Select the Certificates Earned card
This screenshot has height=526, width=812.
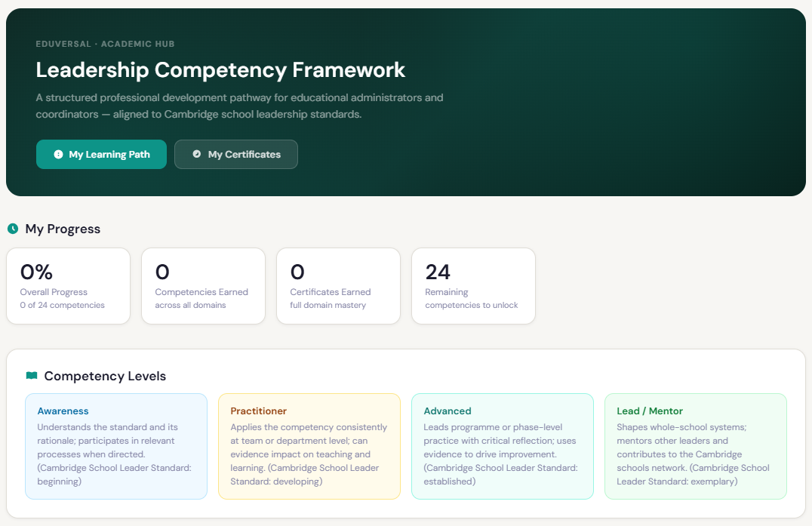(x=339, y=286)
